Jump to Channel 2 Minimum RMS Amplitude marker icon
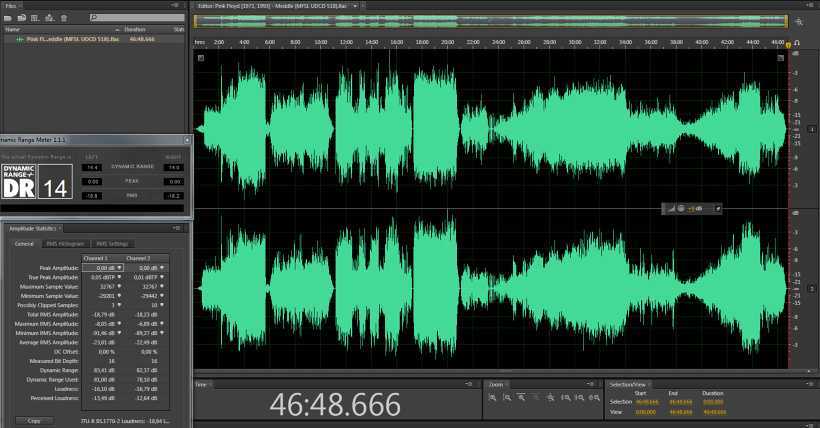The height and width of the screenshot is (428, 820). coord(162,333)
